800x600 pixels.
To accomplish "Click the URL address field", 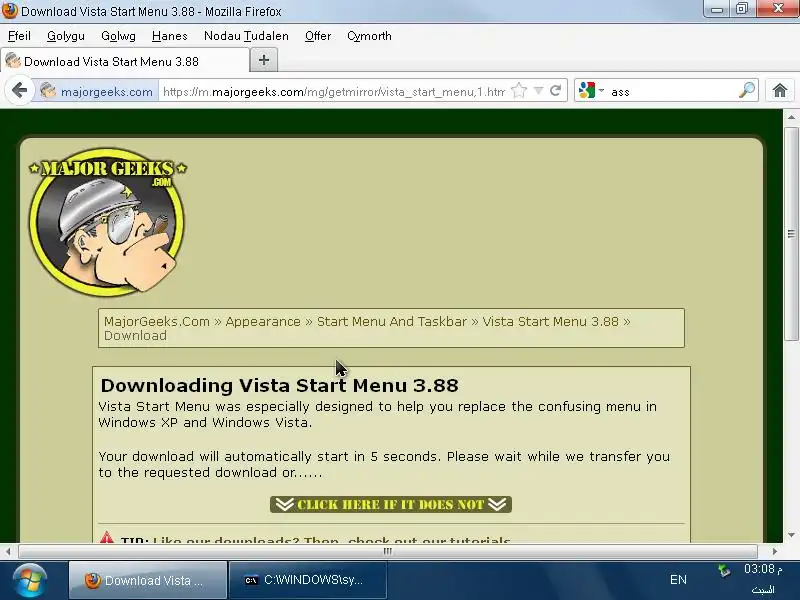I will (x=334, y=91).
